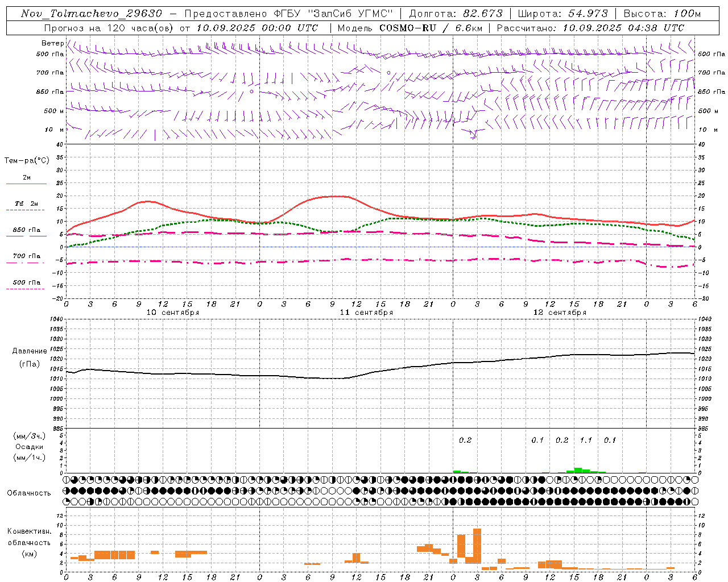Click the 'Конвективн.' convective cloud label
728x582 pixels.
coord(30,531)
